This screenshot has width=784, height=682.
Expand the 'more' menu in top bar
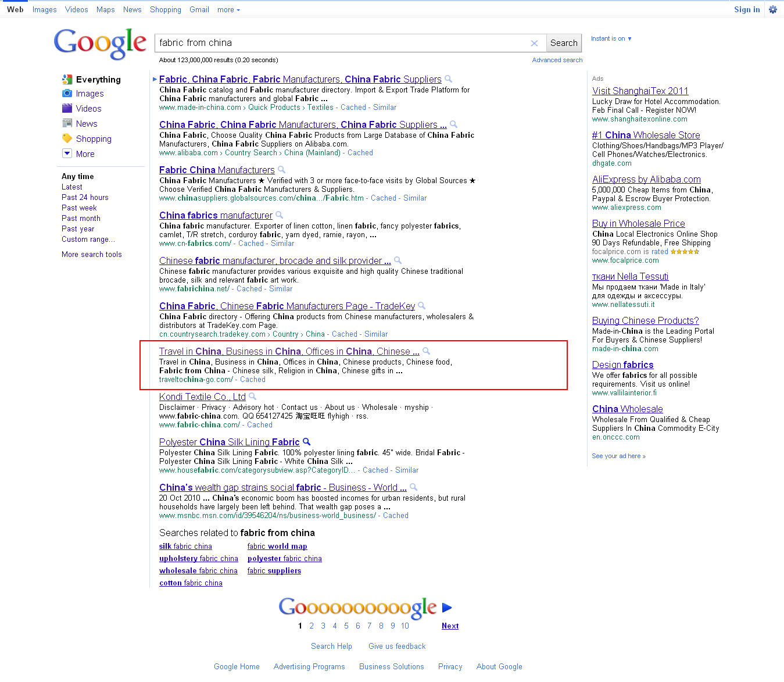(x=228, y=10)
